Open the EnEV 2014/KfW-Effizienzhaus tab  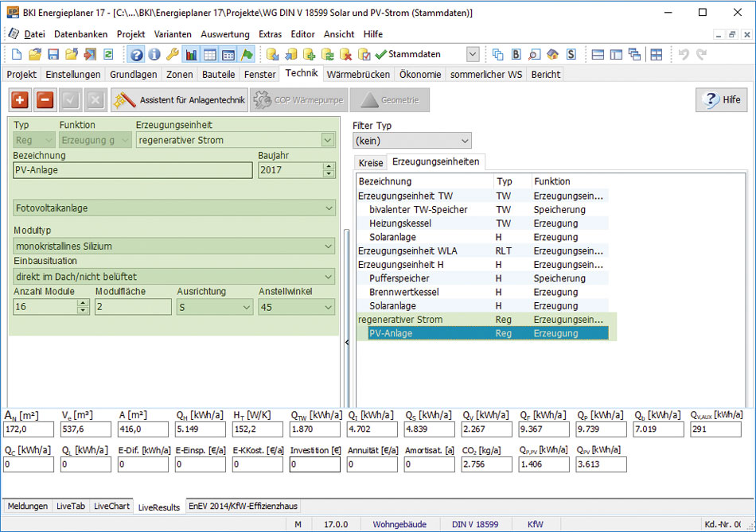click(243, 506)
